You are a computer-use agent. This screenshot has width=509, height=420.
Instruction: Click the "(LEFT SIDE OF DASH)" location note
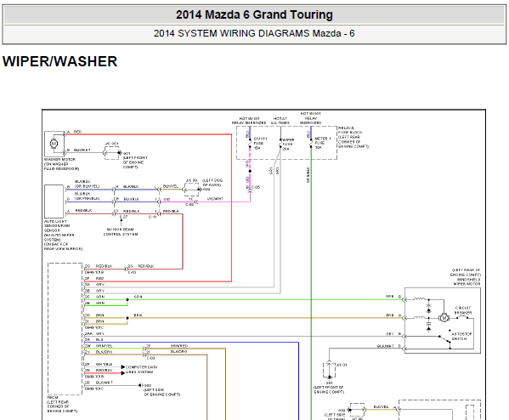(x=212, y=183)
